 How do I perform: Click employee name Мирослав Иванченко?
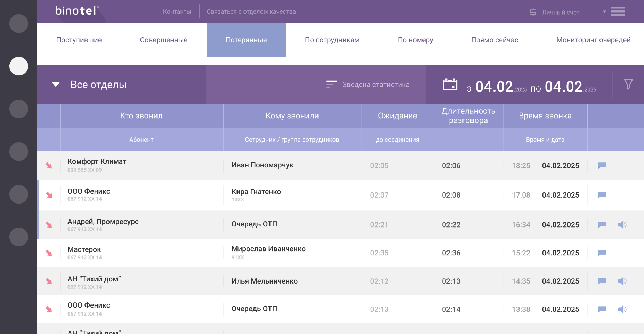[x=268, y=249]
